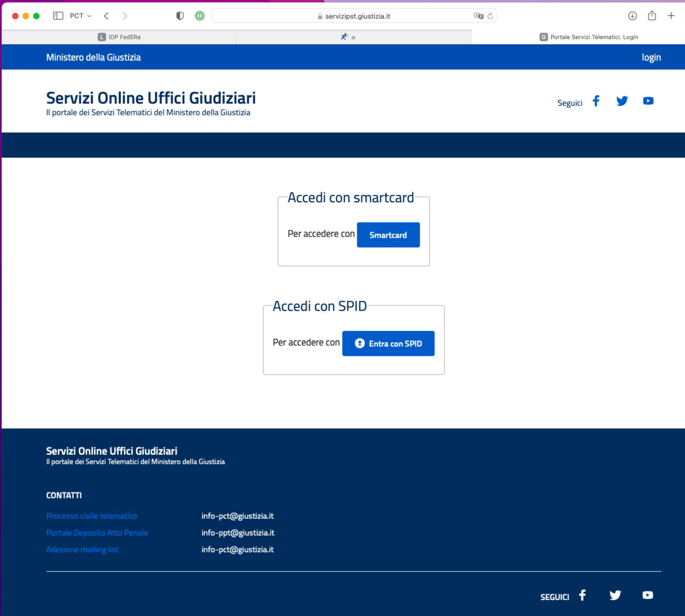Open the YouTube icon in the page header

pyautogui.click(x=648, y=101)
